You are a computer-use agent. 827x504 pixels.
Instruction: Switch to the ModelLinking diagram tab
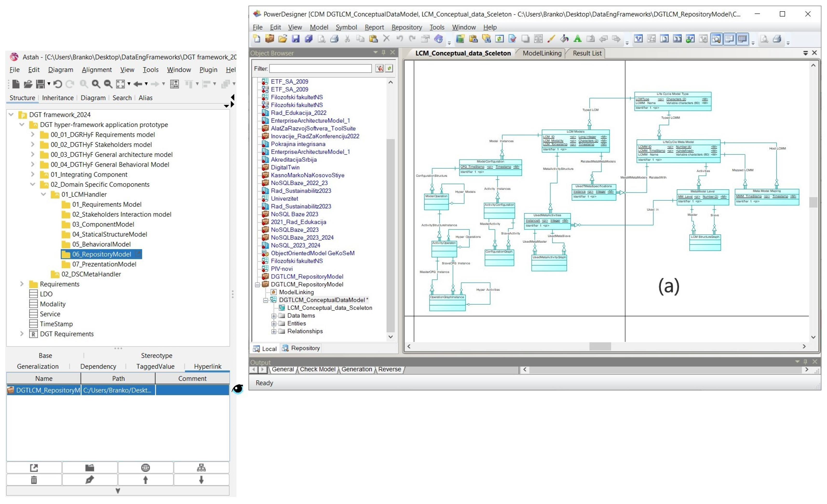pyautogui.click(x=542, y=53)
